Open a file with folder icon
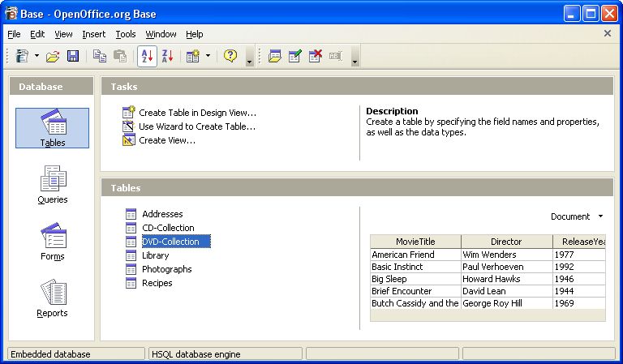The height and width of the screenshot is (364, 623). [x=53, y=56]
